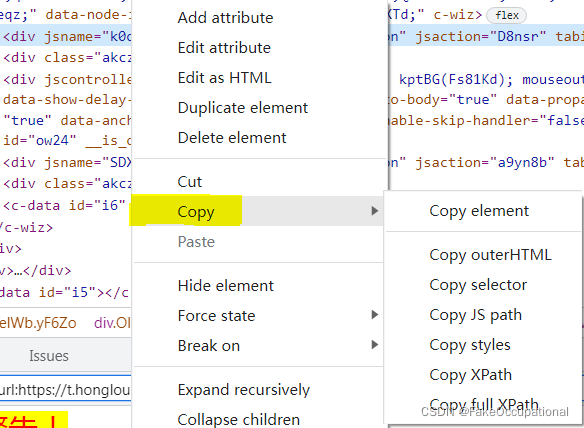Focus the url:https://t.honglou filter field

66,389
